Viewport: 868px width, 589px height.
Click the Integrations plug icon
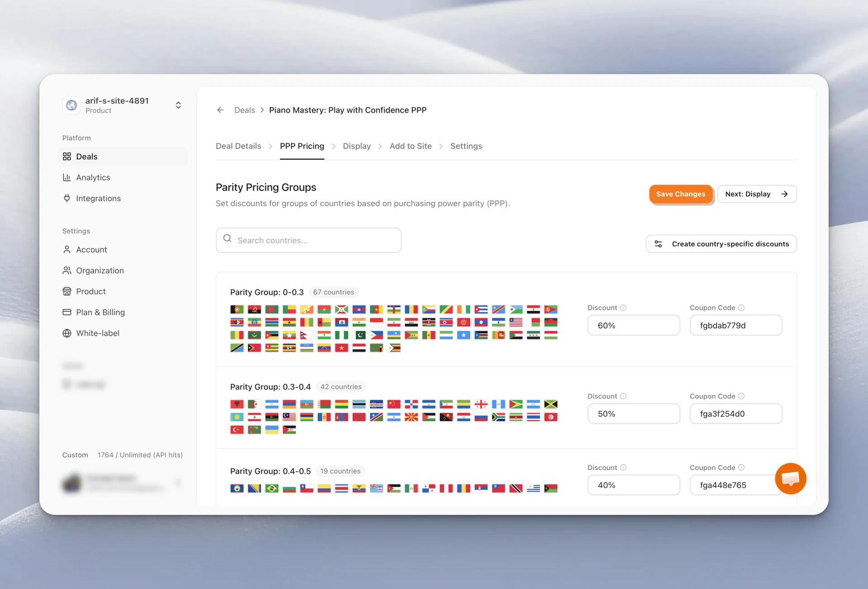67,198
